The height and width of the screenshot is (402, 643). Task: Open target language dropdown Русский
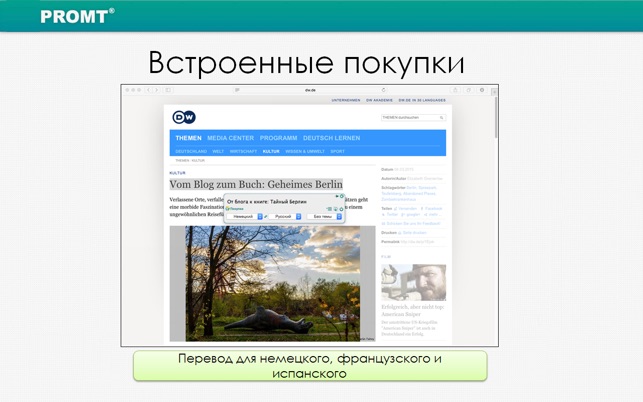coord(286,216)
